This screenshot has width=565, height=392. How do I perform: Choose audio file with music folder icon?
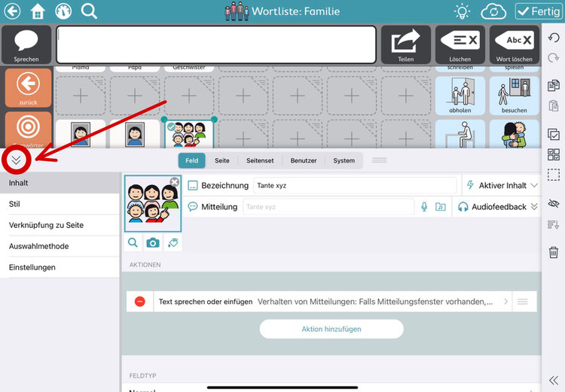click(x=441, y=207)
